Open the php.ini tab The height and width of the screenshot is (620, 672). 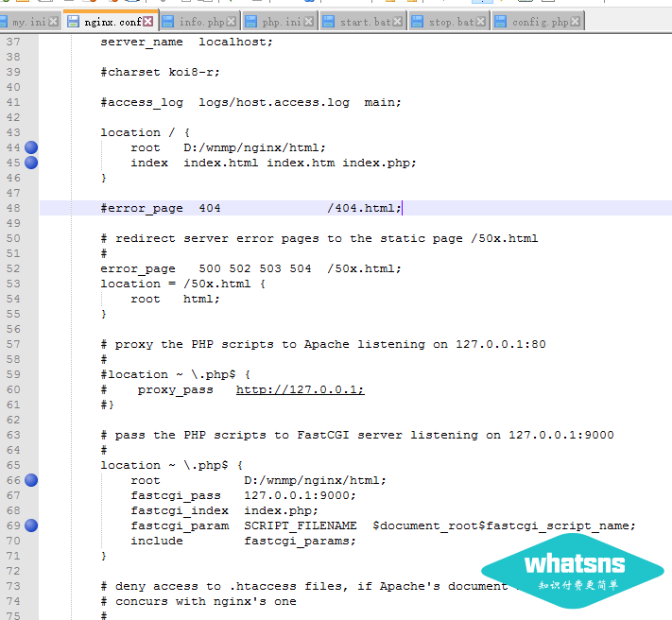pos(284,21)
